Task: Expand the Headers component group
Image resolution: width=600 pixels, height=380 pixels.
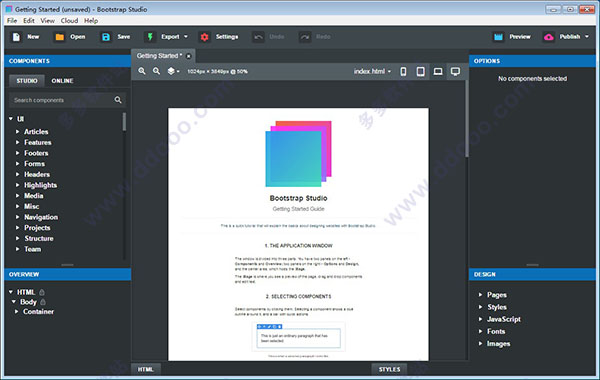Action: point(17,174)
